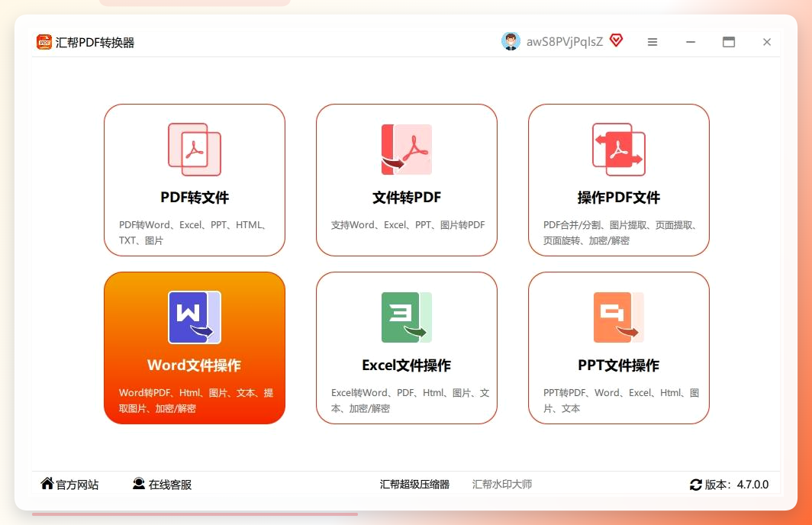Screen dimensions: 812x525
Task: Click the red VIP diamond badge
Action: pos(617,40)
